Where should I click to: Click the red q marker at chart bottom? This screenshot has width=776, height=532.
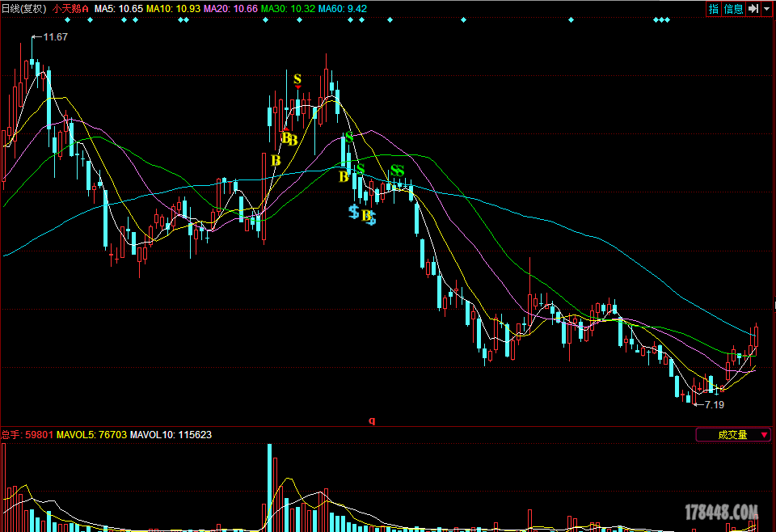tap(372, 420)
